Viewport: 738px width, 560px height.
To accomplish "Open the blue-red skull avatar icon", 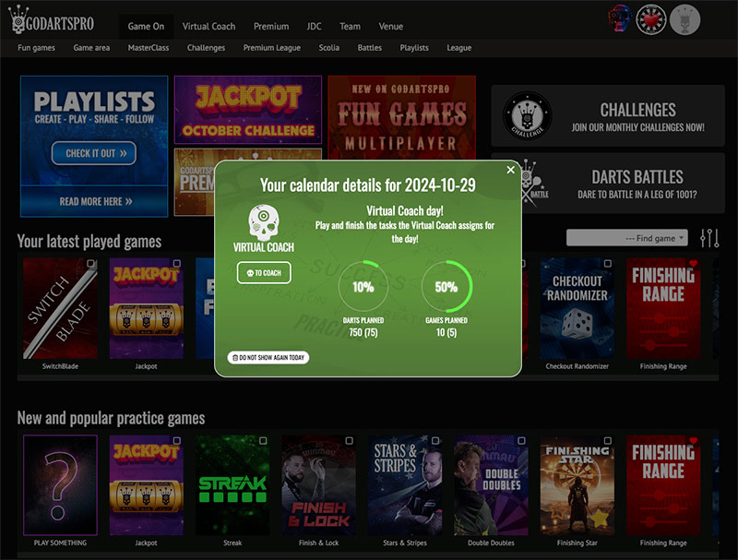I will tap(618, 19).
